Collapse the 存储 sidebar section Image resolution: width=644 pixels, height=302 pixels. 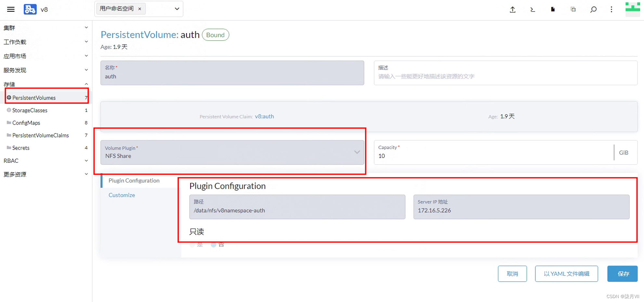(45, 84)
